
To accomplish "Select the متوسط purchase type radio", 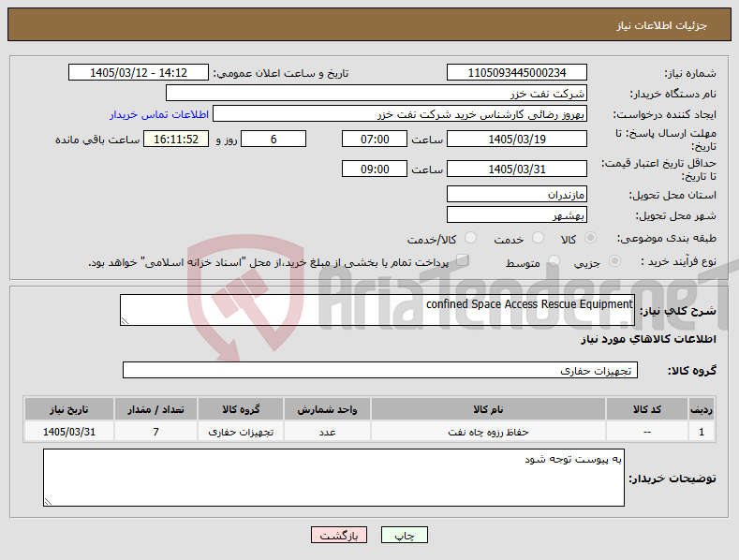I will coord(554,261).
